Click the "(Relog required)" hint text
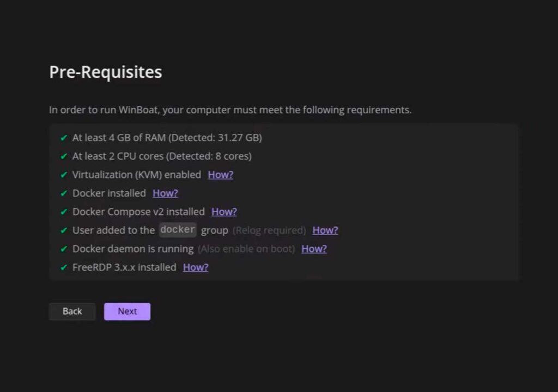Image resolution: width=558 pixels, height=392 pixels. (269, 230)
